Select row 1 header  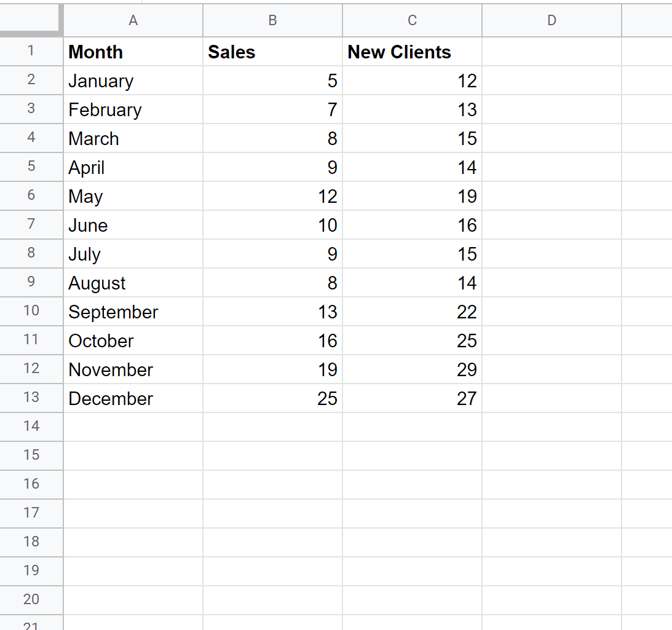click(31, 52)
